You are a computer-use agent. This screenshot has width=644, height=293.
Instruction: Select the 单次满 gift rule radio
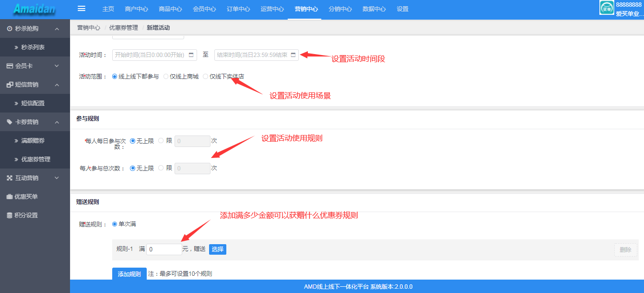(114, 224)
